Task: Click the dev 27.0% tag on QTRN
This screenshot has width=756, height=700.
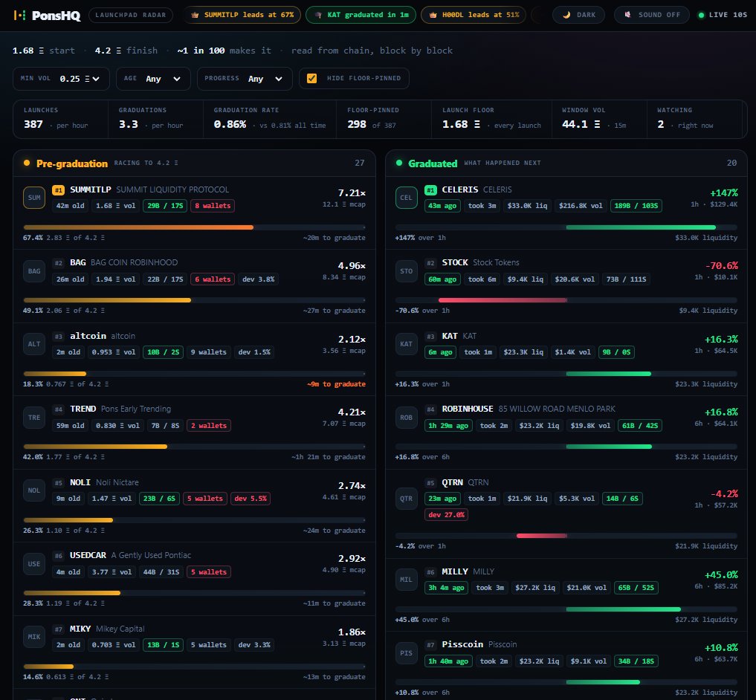Action: pyautogui.click(x=447, y=515)
